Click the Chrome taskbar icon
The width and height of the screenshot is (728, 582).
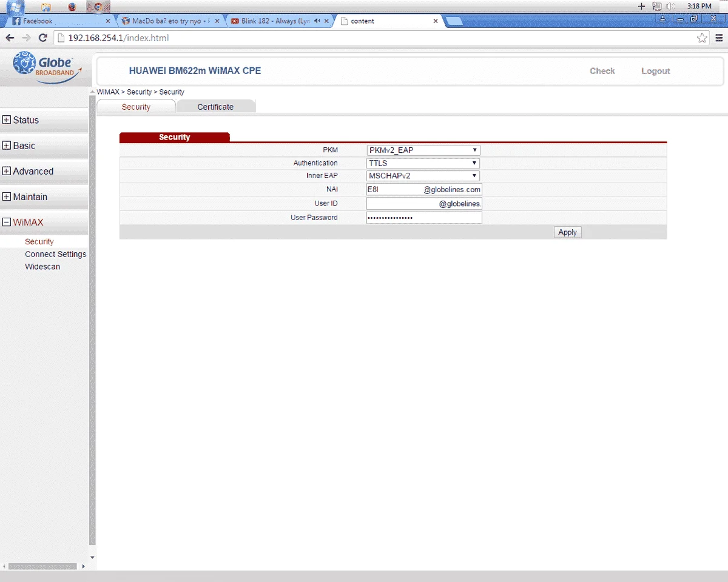click(x=98, y=7)
